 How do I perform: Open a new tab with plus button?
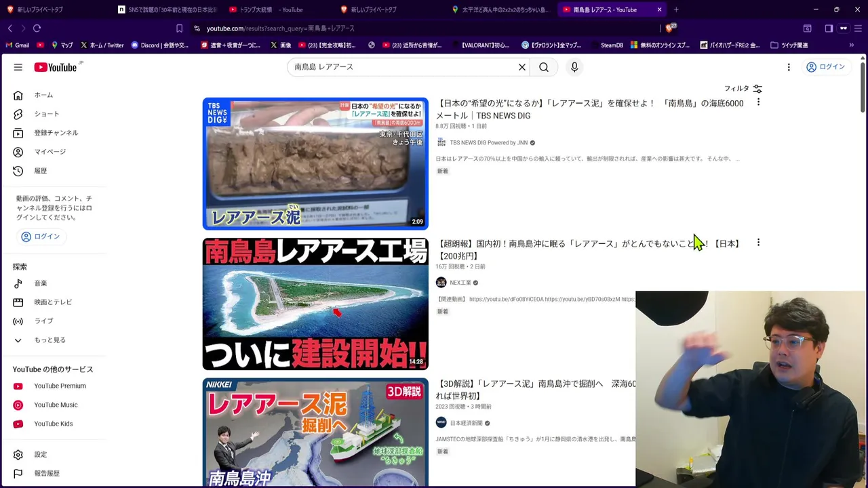(x=676, y=9)
